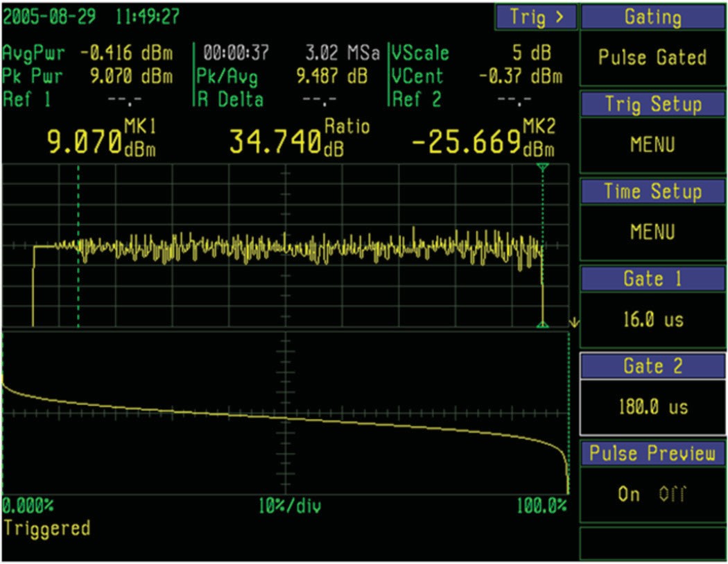Open the Trig > menu button
Viewport: 728px width, 564px height.
(x=536, y=17)
